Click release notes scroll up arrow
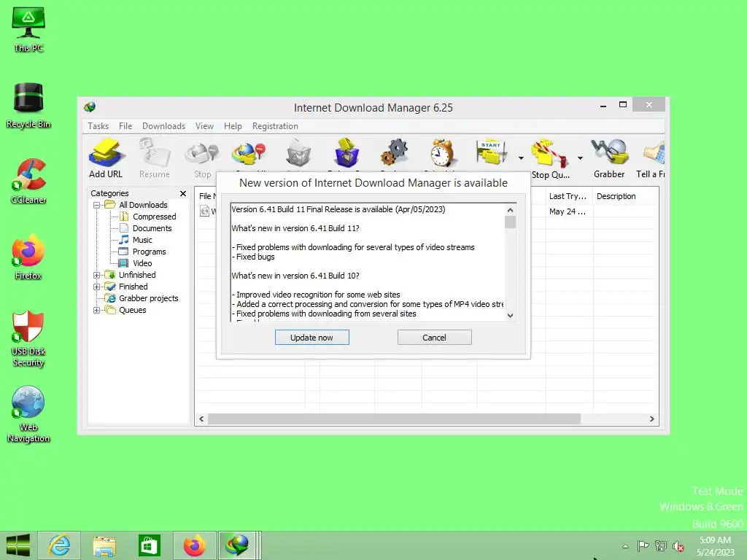747x560 pixels. click(510, 210)
